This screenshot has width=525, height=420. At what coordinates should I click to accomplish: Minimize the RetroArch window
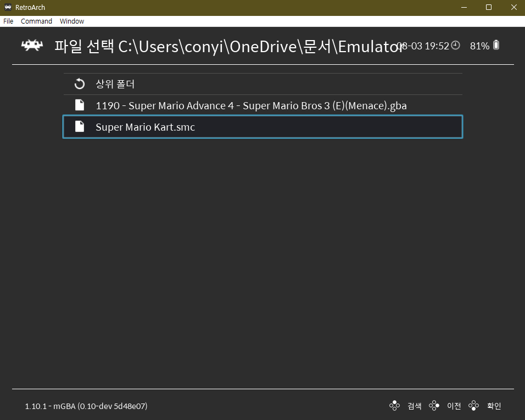463,7
